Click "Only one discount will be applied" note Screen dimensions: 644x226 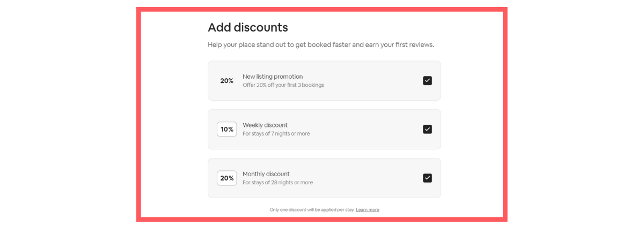pos(312,209)
